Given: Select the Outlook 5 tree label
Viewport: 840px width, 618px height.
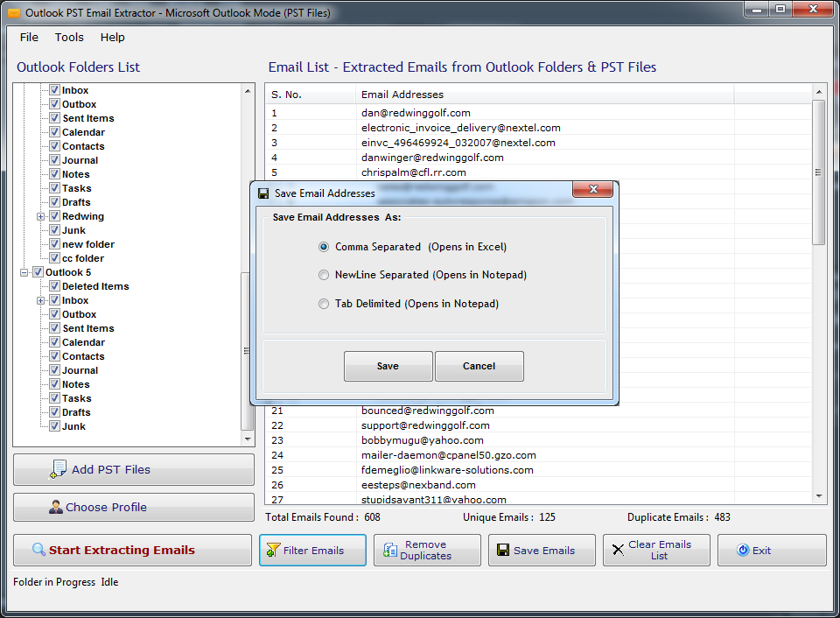Looking at the screenshot, I should (x=68, y=273).
